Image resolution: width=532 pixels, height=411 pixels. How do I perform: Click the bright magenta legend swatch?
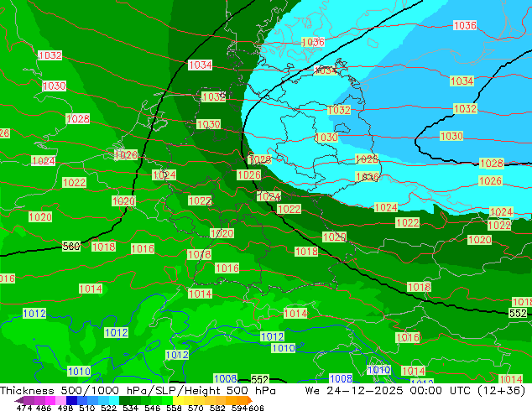coord(50,400)
